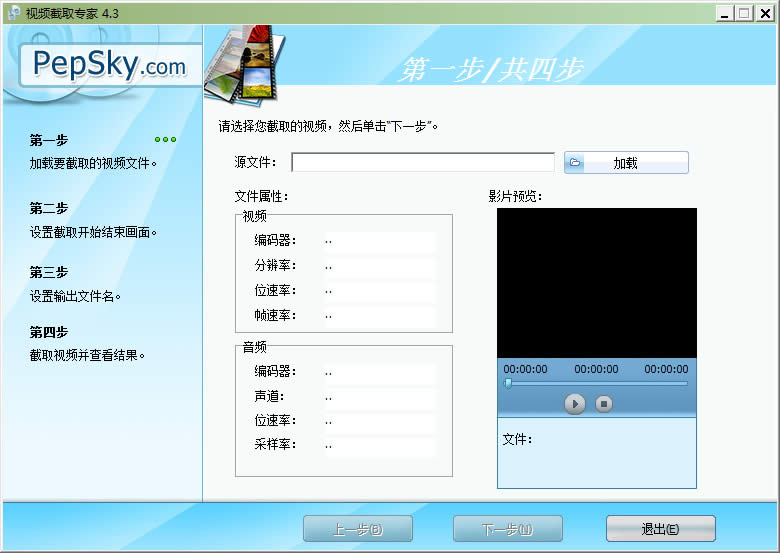Click the video 帧速率 frame rate value field
This screenshot has height=553, width=780.
[x=379, y=315]
